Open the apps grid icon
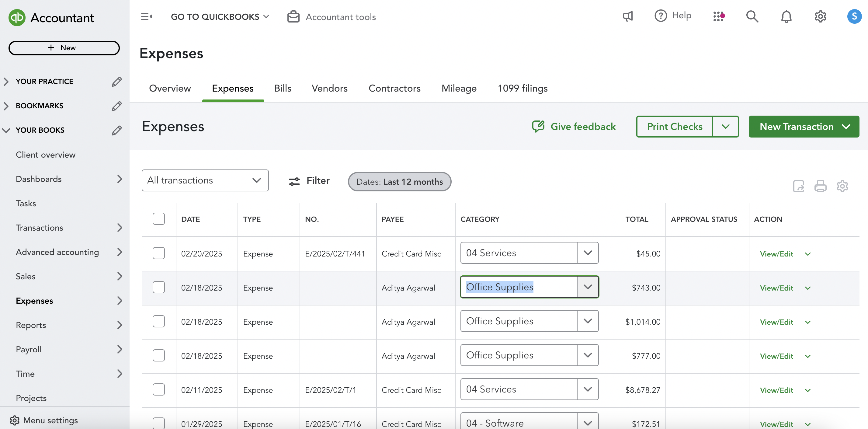 pos(718,16)
